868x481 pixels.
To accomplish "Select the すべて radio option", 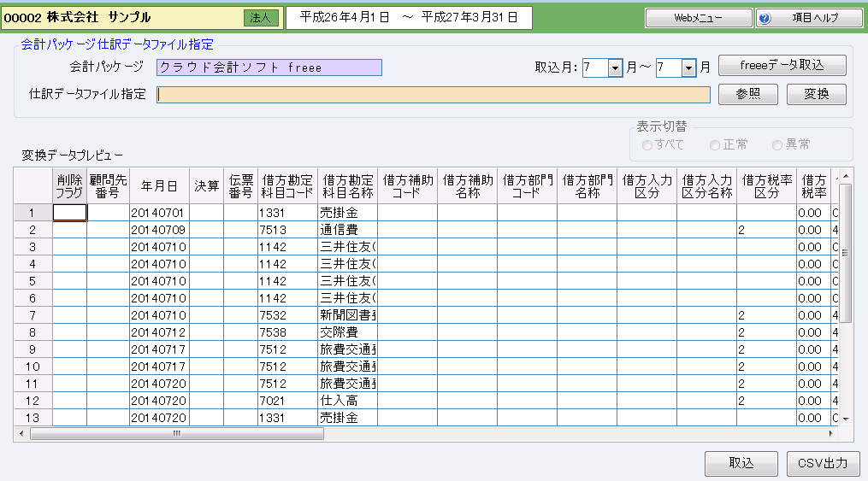I will click(x=647, y=145).
